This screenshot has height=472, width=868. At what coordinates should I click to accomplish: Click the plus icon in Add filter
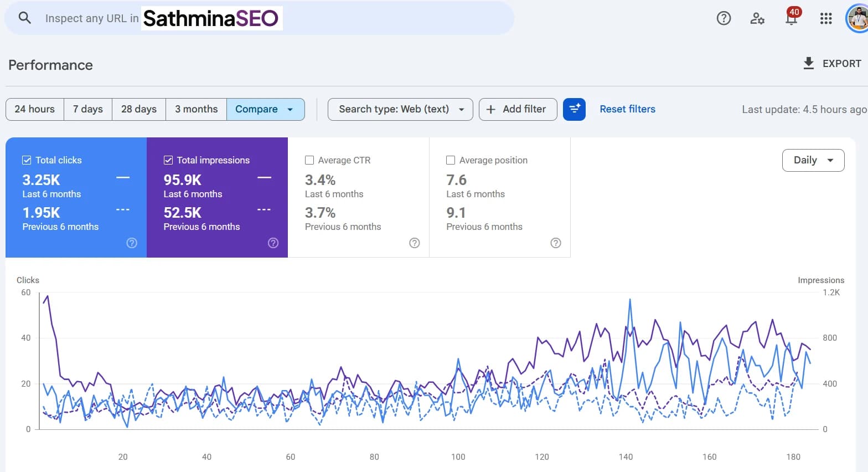point(490,110)
